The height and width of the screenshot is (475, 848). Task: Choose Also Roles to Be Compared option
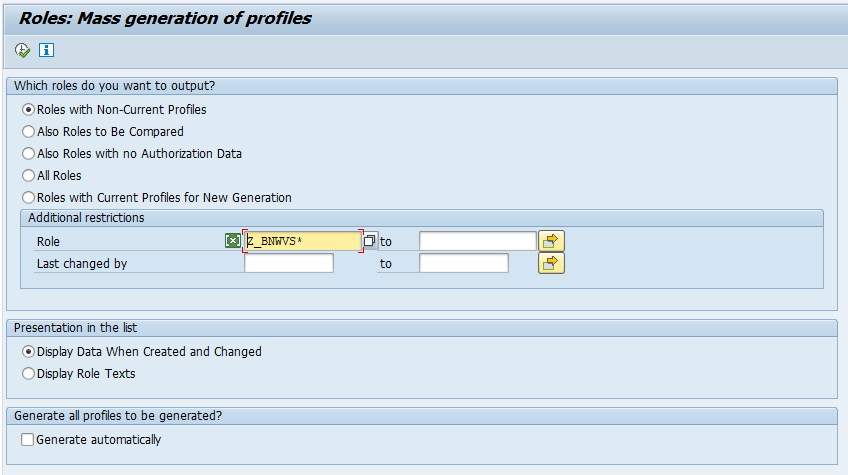[28, 132]
